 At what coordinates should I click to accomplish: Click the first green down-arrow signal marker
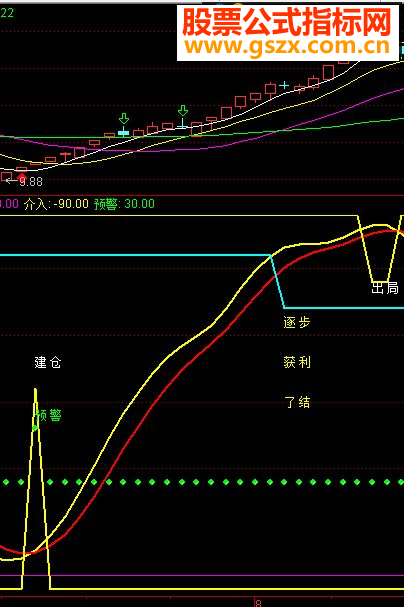pyautogui.click(x=124, y=118)
